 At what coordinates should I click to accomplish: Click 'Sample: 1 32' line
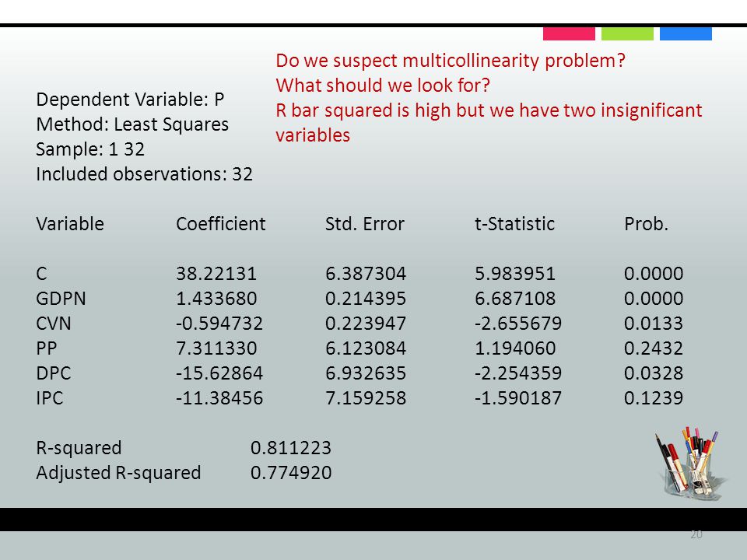(90, 149)
